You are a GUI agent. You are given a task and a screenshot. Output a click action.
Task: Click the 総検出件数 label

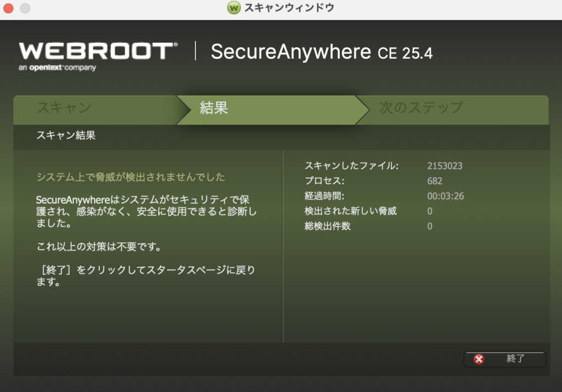327,226
